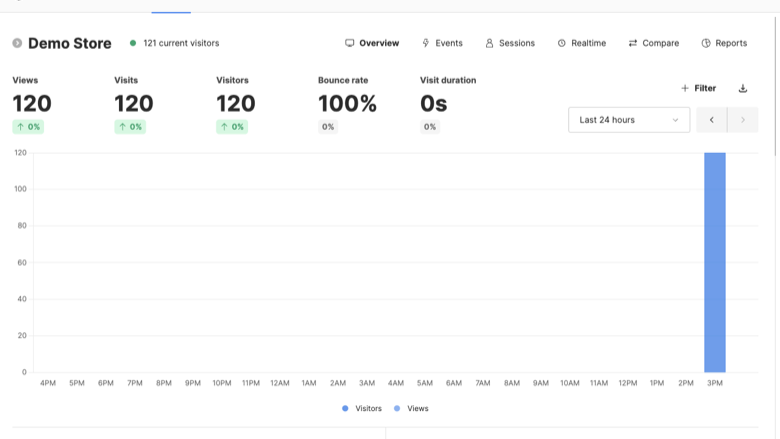Click the green current visitors status dot

[133, 43]
